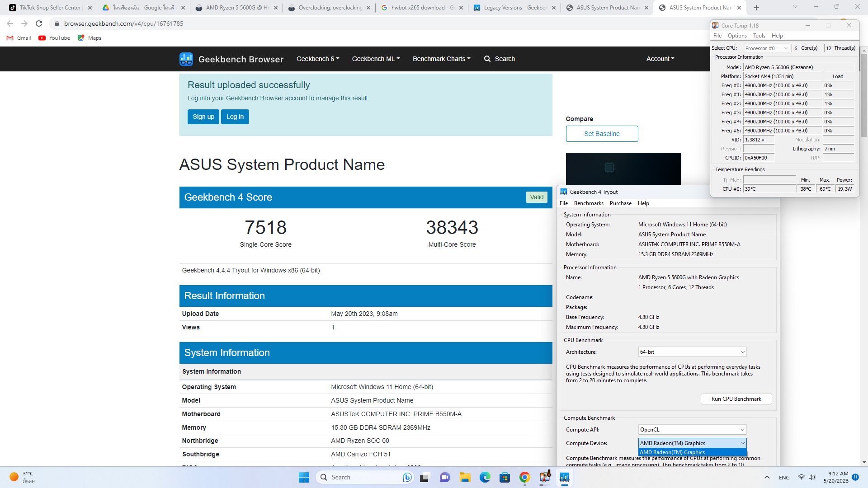Open the Compute Device dropdown
This screenshot has height=488, width=868.
tap(692, 443)
